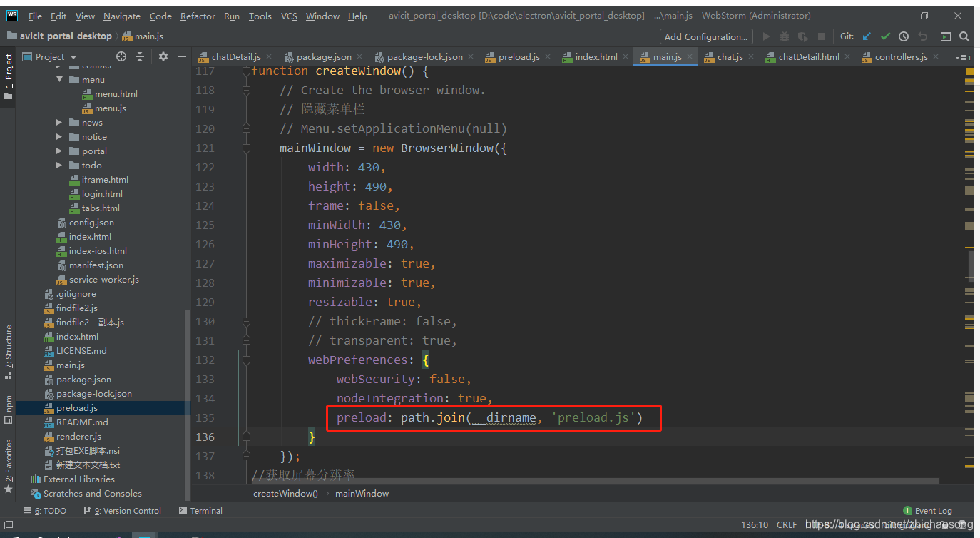Screen dimensions: 980x538
Task: Open the npm tool window stripe
Action: tap(9, 410)
